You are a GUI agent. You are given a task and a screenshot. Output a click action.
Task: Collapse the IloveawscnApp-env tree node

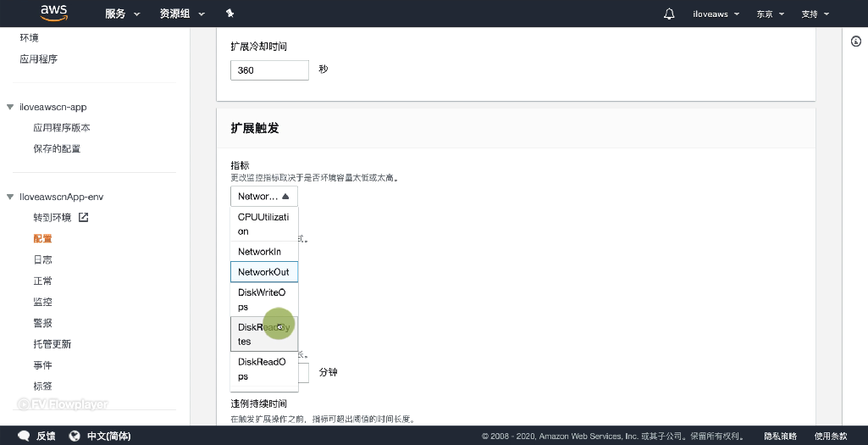[x=9, y=197]
